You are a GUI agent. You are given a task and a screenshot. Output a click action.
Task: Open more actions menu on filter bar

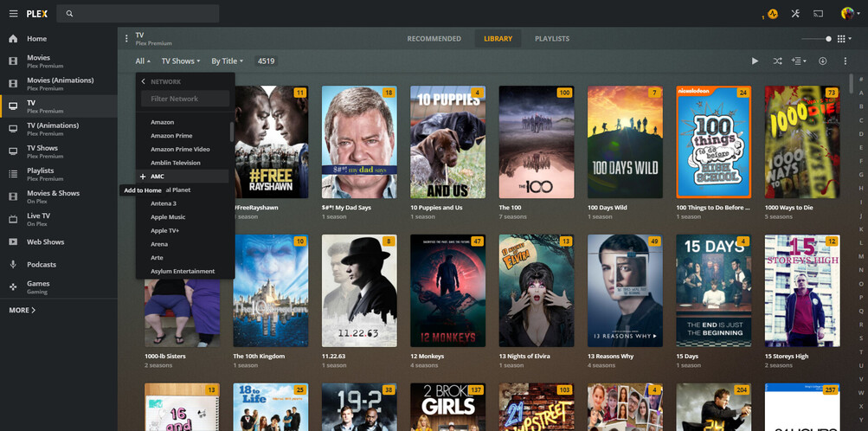point(845,61)
